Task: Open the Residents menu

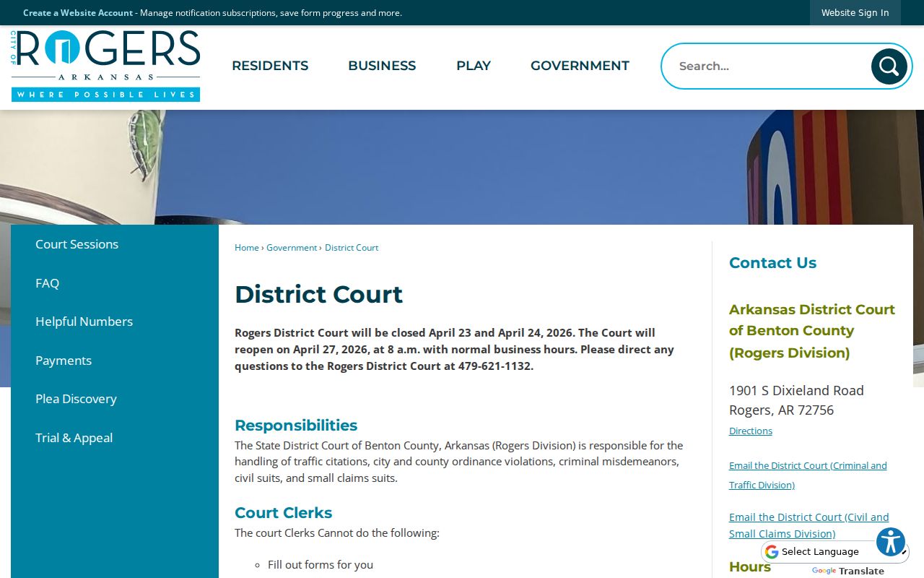Action: (270, 66)
